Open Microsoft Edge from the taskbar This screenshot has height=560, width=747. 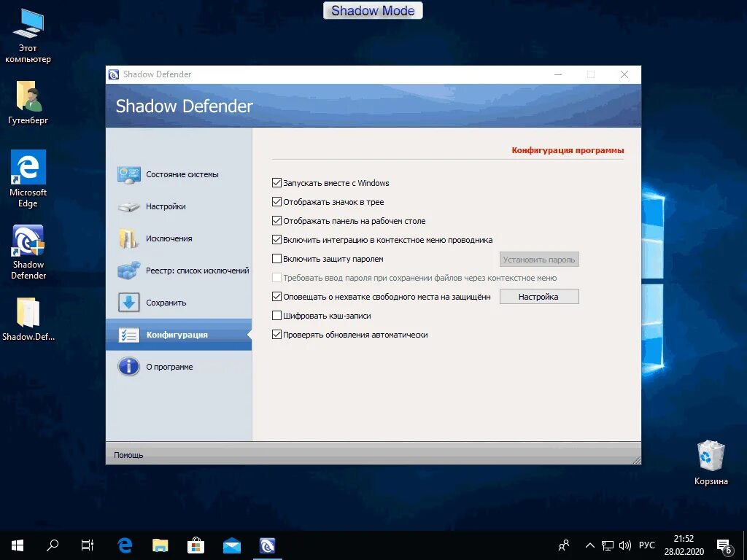(124, 545)
